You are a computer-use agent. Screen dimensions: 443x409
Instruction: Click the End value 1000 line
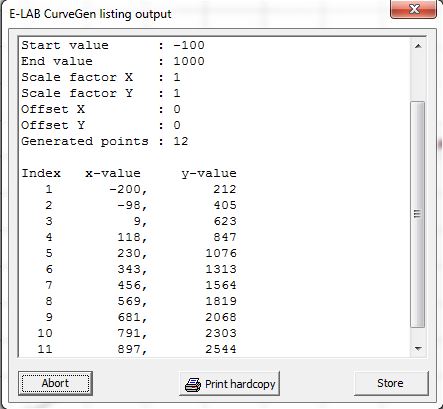[113, 61]
